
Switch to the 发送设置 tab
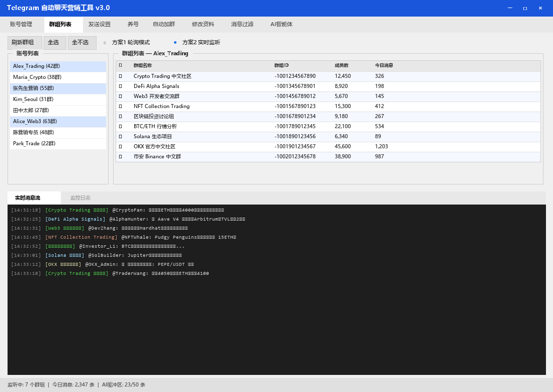click(x=100, y=24)
